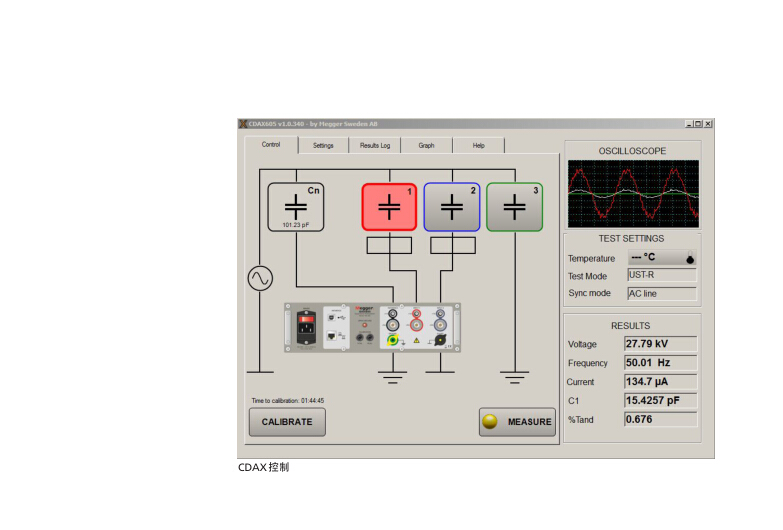This screenshot has width=783, height=530.
Task: Click the resistor box under capacitor 1
Action: coord(390,245)
